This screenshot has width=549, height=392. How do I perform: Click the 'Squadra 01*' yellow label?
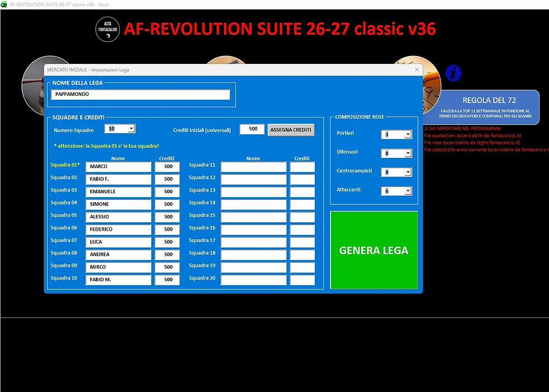(x=65, y=165)
